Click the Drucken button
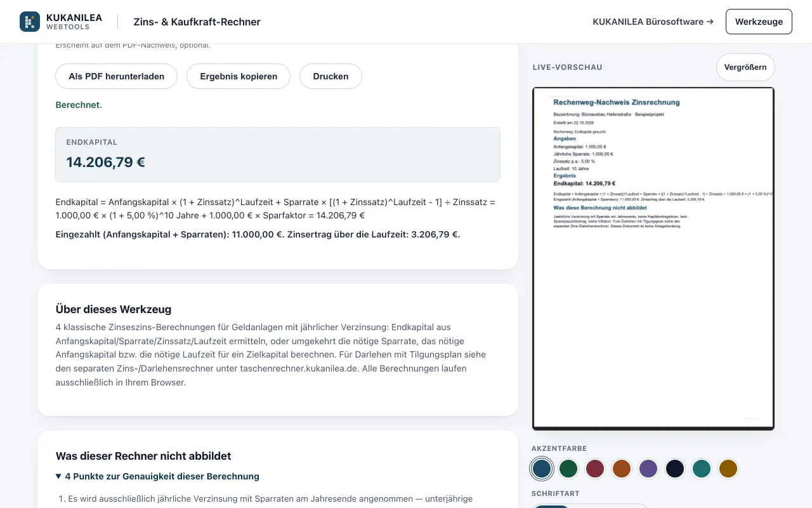 tap(331, 76)
